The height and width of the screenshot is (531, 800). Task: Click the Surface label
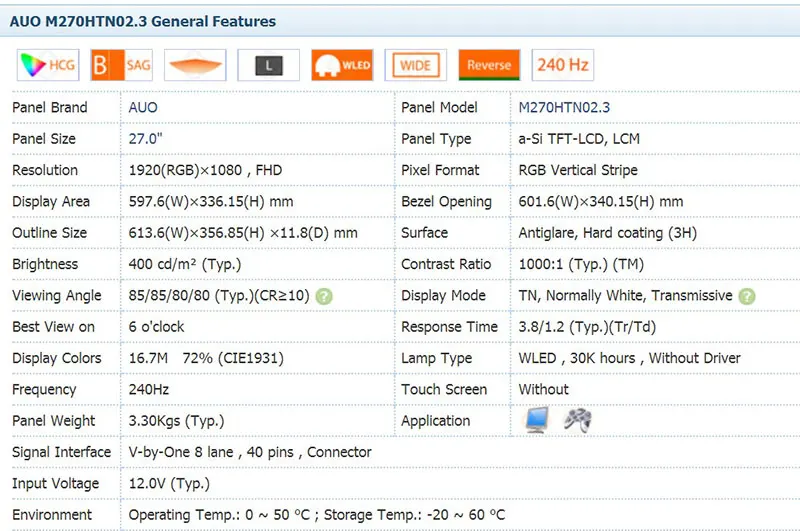(424, 233)
